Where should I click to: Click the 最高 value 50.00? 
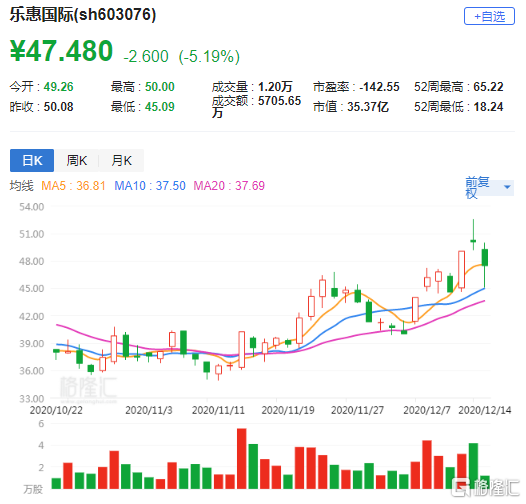click(160, 87)
